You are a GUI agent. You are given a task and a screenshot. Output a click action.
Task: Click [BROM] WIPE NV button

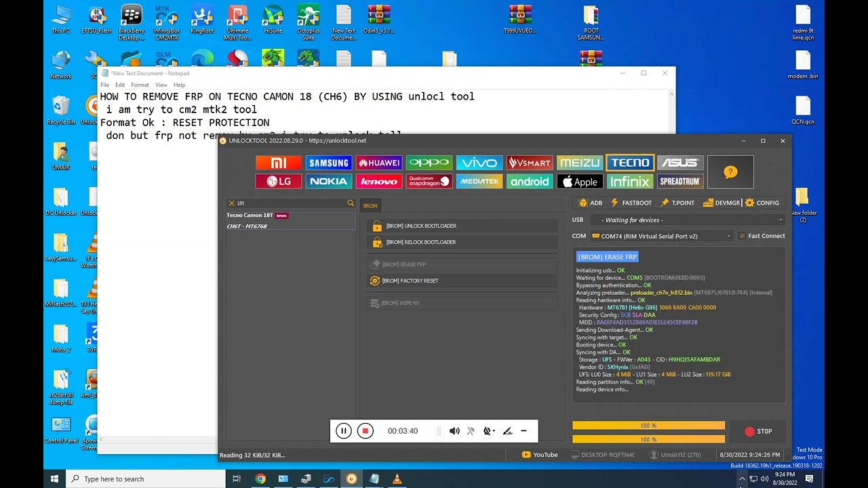click(x=462, y=303)
